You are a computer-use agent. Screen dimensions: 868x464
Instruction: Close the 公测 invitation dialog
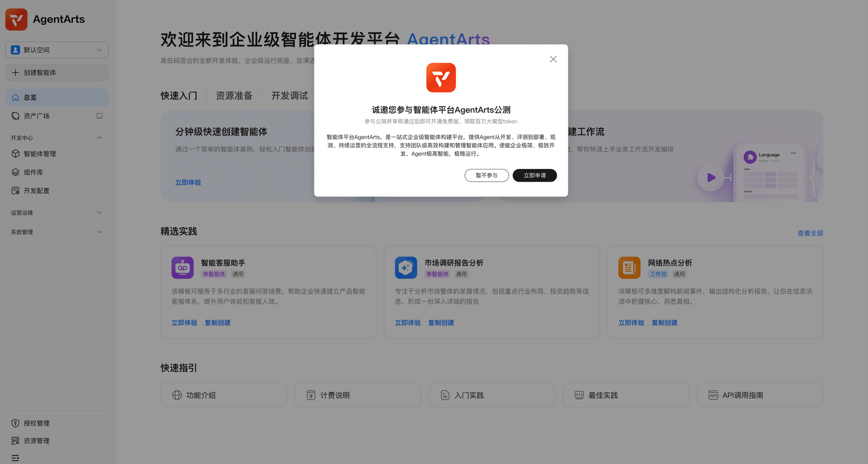point(553,59)
